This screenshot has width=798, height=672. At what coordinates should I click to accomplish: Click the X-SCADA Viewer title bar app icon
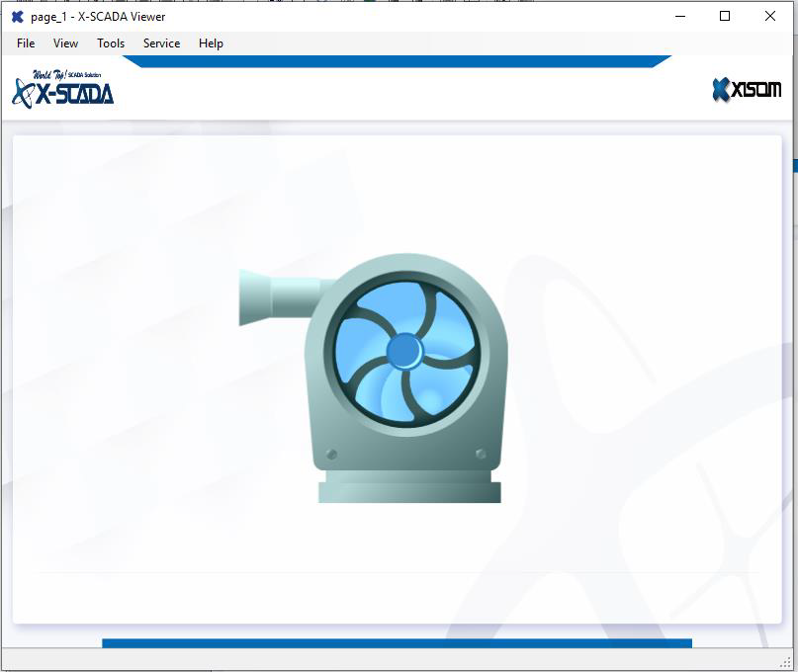(17, 17)
